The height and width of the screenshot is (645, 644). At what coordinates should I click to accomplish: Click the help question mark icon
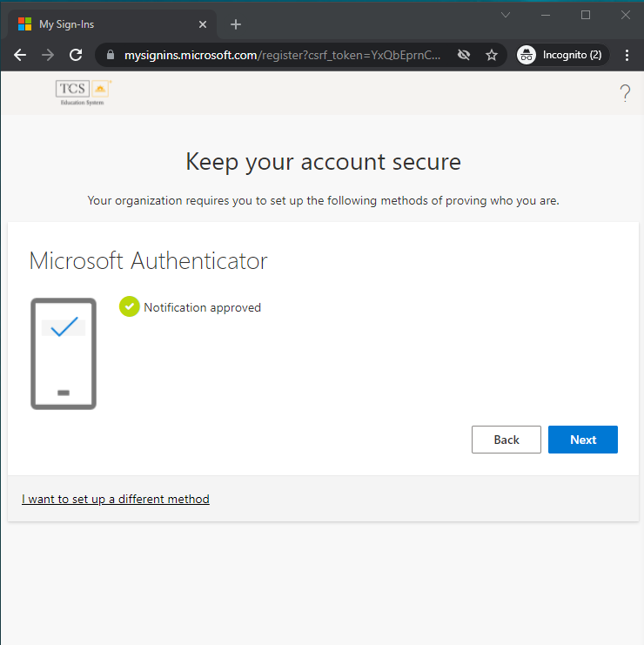[625, 93]
